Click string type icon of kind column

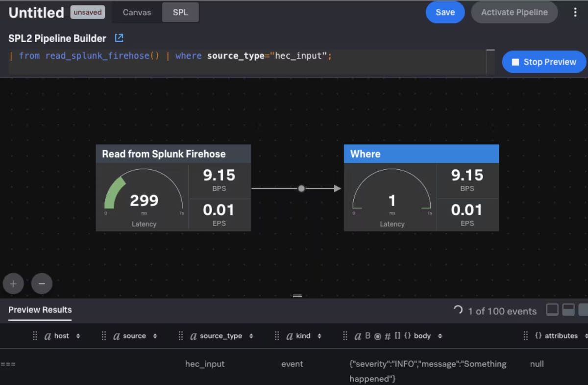coord(290,336)
